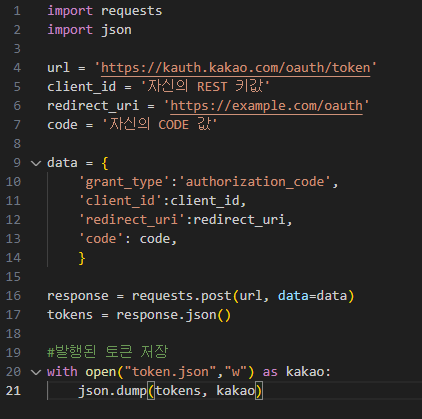Collapse the data dictionary fold chevron
The width and height of the screenshot is (422, 419).
[36, 163]
